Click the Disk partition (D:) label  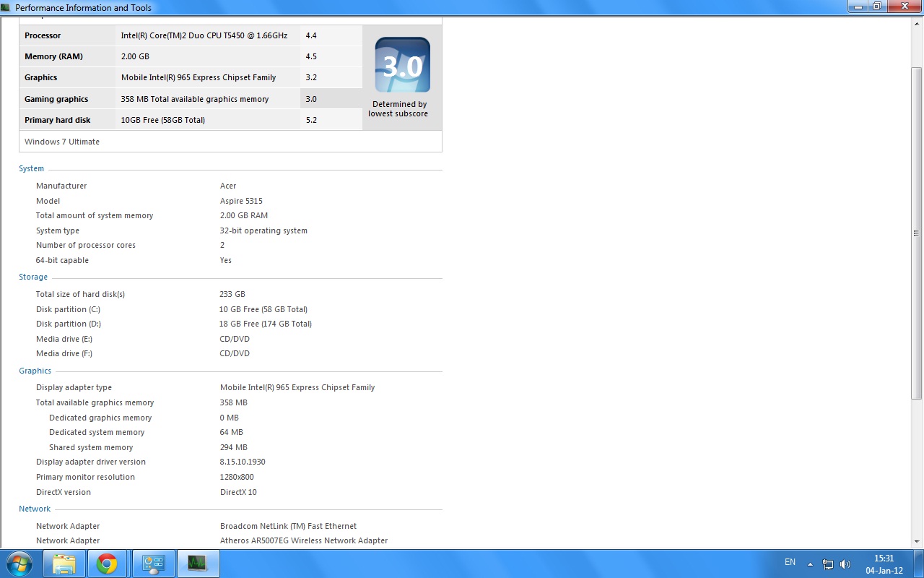pyautogui.click(x=69, y=324)
